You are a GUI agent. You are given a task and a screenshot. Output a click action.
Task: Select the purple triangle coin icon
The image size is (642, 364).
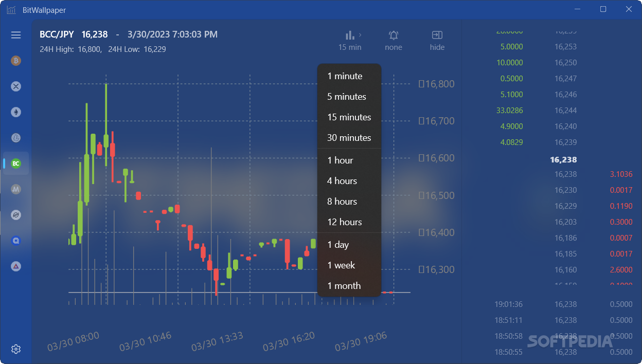click(16, 266)
